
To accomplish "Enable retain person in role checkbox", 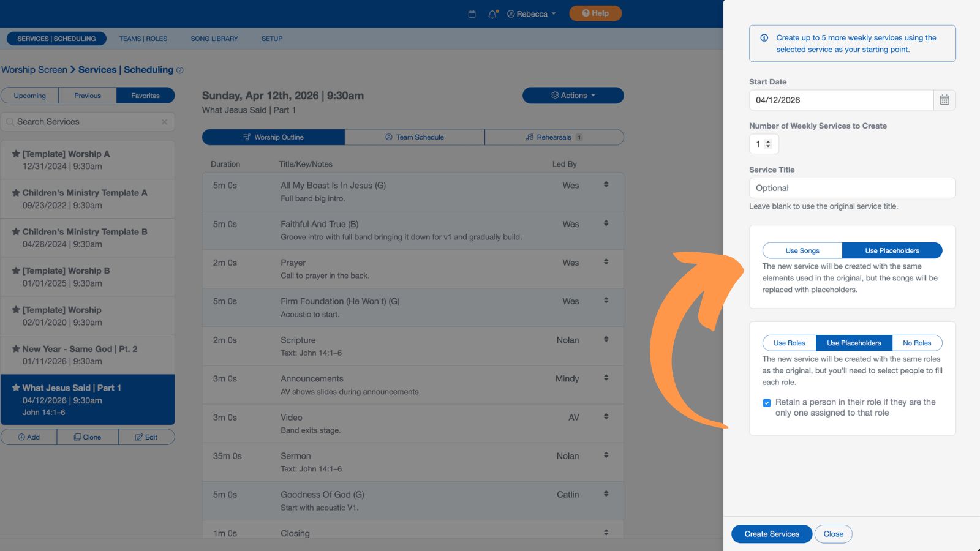I will tap(766, 403).
